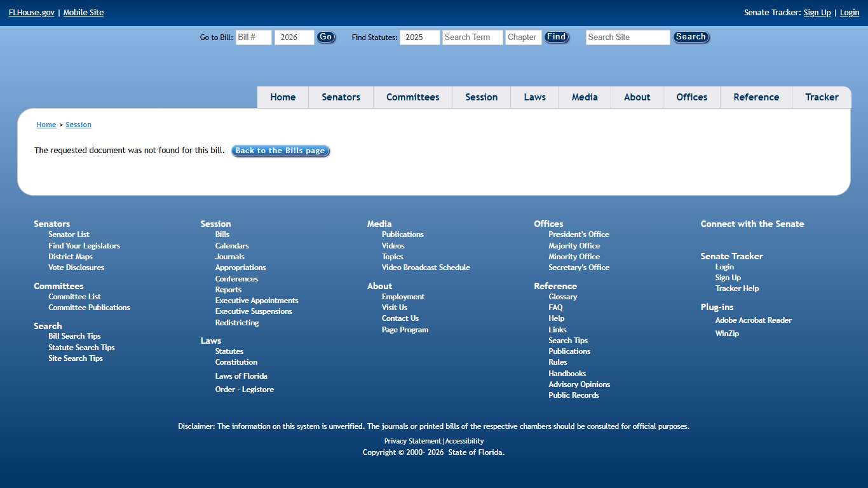This screenshot has height=488, width=868.
Task: Open the Committees navigation tab
Action: click(412, 97)
